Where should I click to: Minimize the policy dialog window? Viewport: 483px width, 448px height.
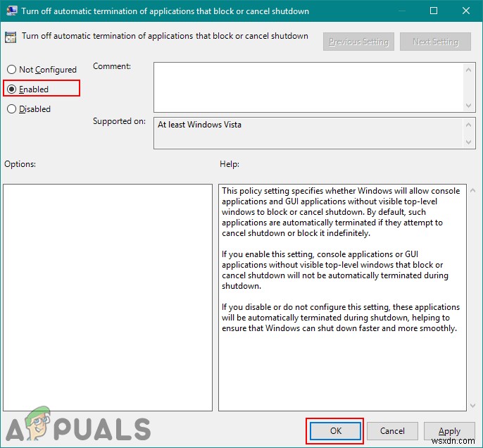tap(401, 11)
